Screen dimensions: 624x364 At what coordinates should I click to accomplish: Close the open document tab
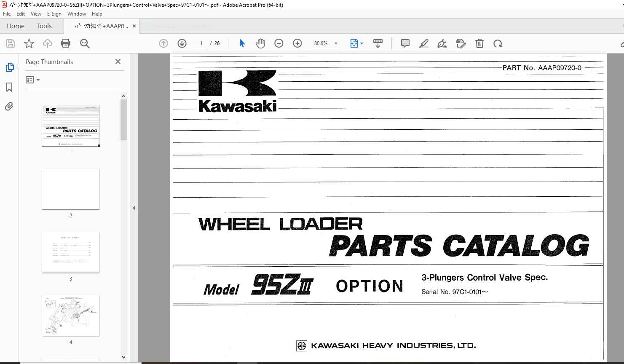134,26
